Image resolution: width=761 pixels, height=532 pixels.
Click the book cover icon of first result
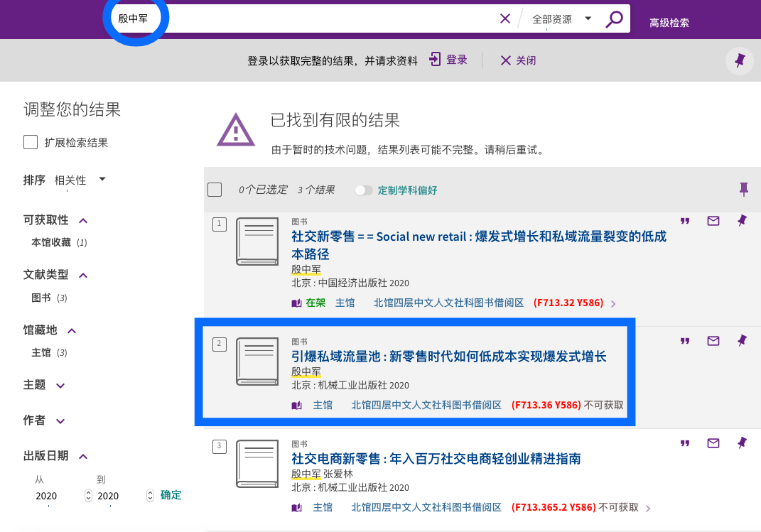click(257, 241)
